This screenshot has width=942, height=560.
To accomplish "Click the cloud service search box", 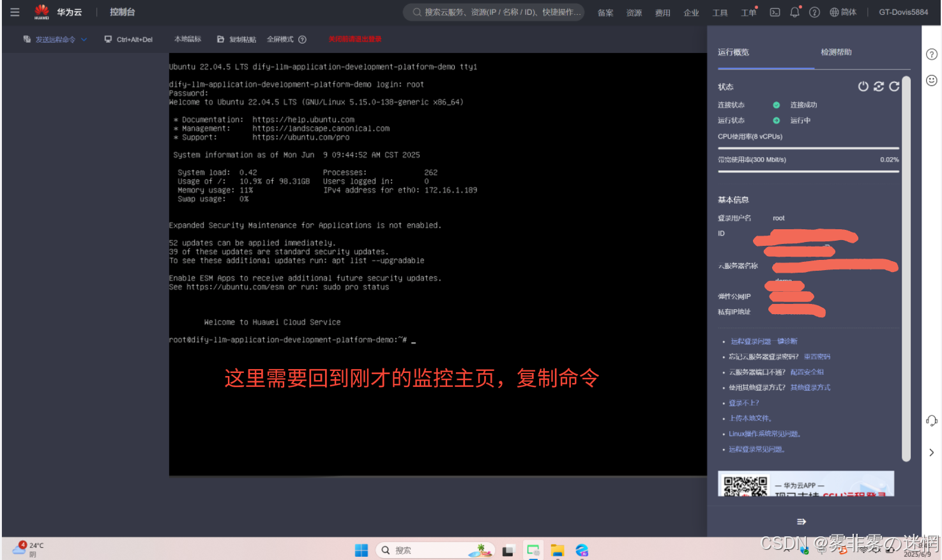I will click(x=494, y=12).
